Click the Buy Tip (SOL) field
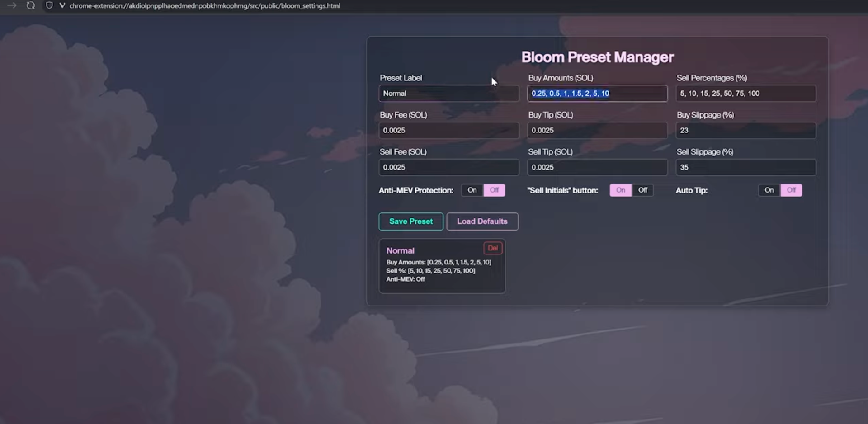The width and height of the screenshot is (868, 424). (597, 130)
